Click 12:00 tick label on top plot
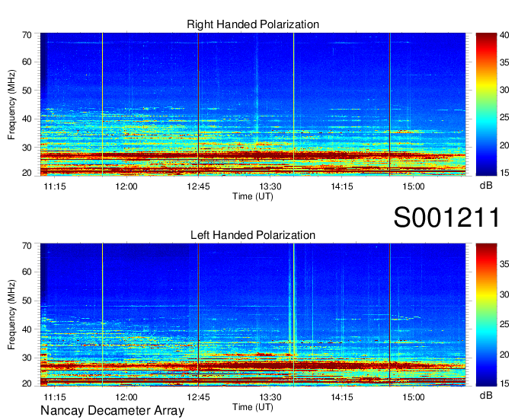Image resolution: width=518 pixels, height=420 pixels. coord(126,186)
